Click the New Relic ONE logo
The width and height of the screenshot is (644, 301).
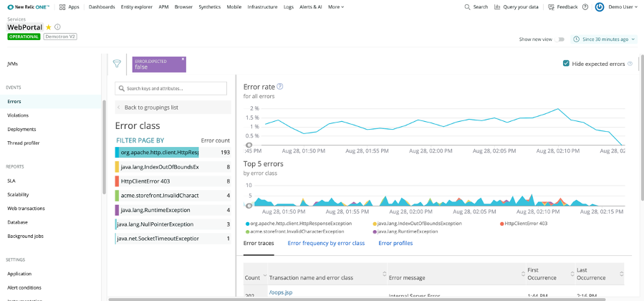click(x=29, y=7)
